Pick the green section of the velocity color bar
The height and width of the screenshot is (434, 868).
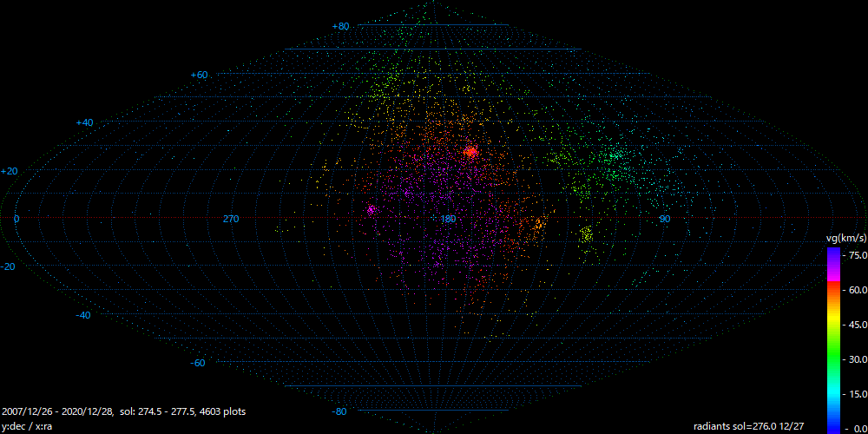tap(832, 358)
